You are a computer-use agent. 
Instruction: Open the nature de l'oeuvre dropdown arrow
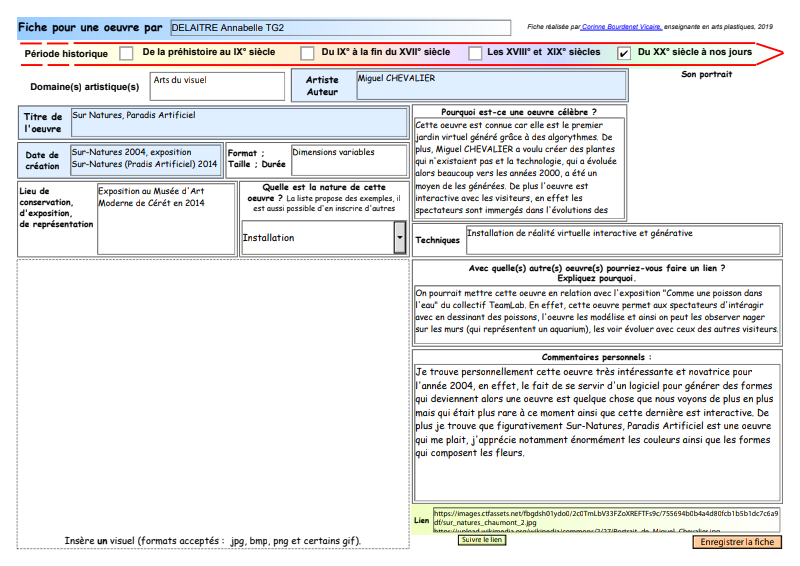coord(400,238)
